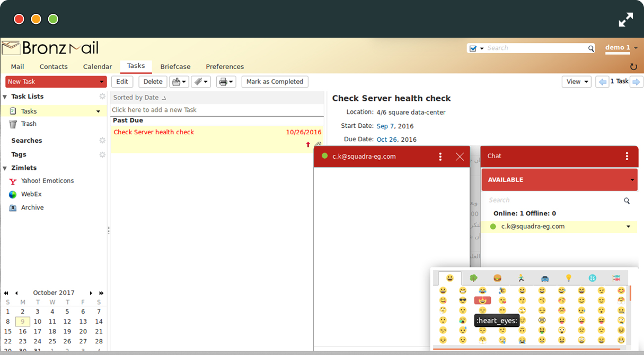Select the heart eyes emoji
Image resolution: width=644 pixels, height=355 pixels.
482,300
